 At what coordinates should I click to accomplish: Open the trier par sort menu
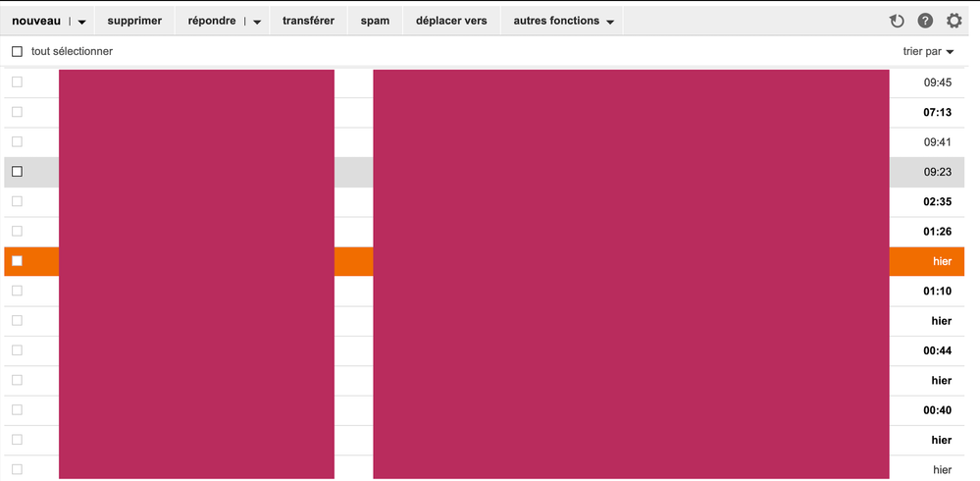tap(928, 51)
